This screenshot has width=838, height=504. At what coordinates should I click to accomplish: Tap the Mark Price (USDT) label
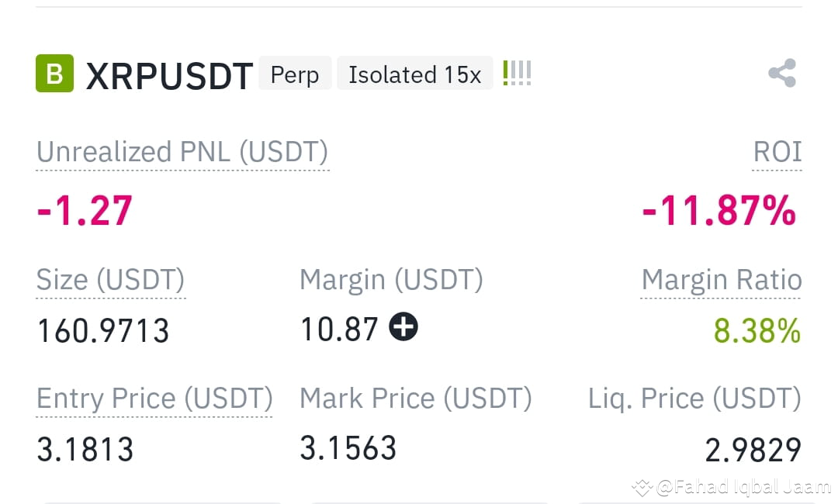[416, 399]
